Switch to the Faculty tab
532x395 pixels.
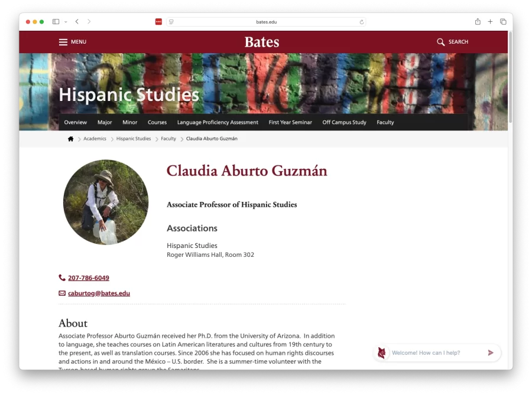385,122
